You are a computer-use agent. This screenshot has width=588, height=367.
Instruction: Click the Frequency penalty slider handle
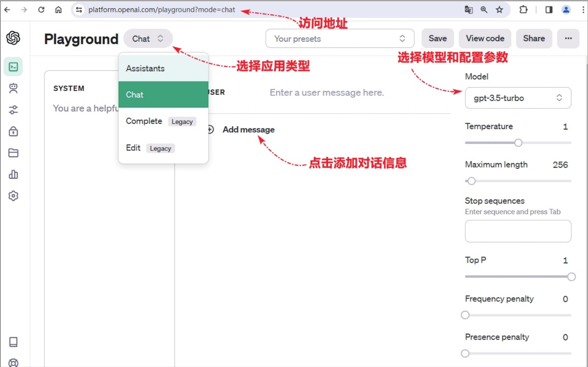click(x=465, y=315)
